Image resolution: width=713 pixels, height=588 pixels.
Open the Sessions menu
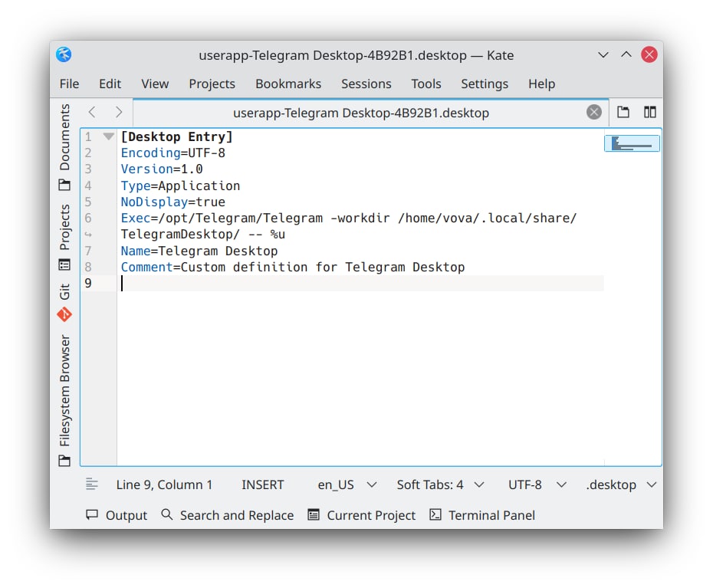(366, 84)
